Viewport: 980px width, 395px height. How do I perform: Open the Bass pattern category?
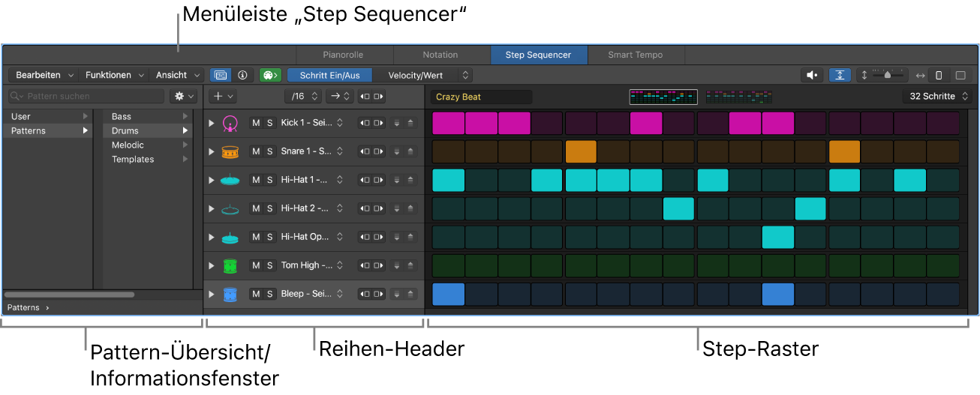[x=146, y=116]
